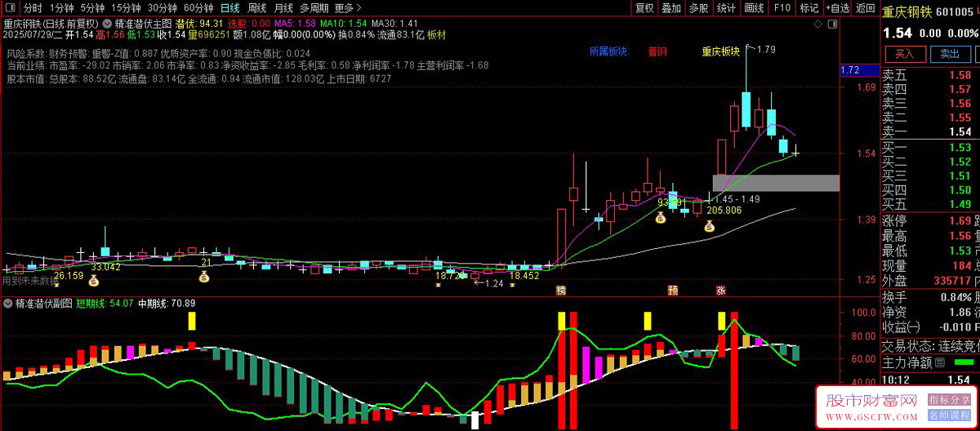980x431 pixels.
Task: Click the gray 1.45 - 1.49 gap zone
Action: 776,183
